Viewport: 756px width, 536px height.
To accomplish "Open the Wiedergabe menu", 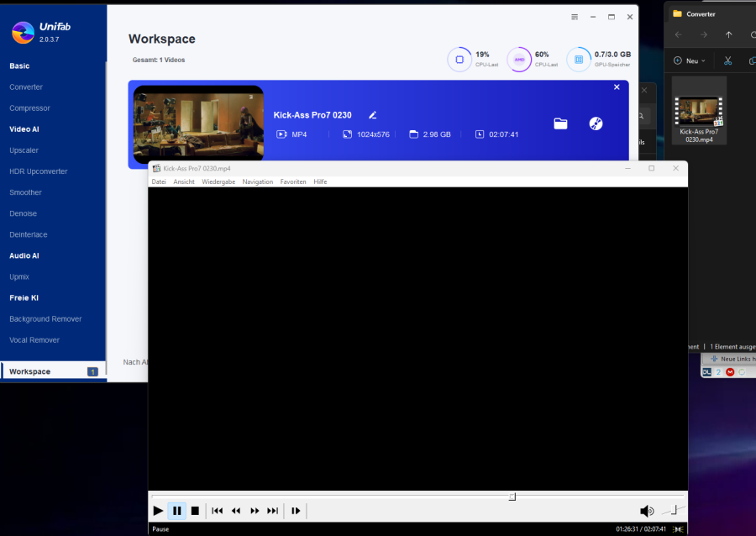I will point(218,181).
